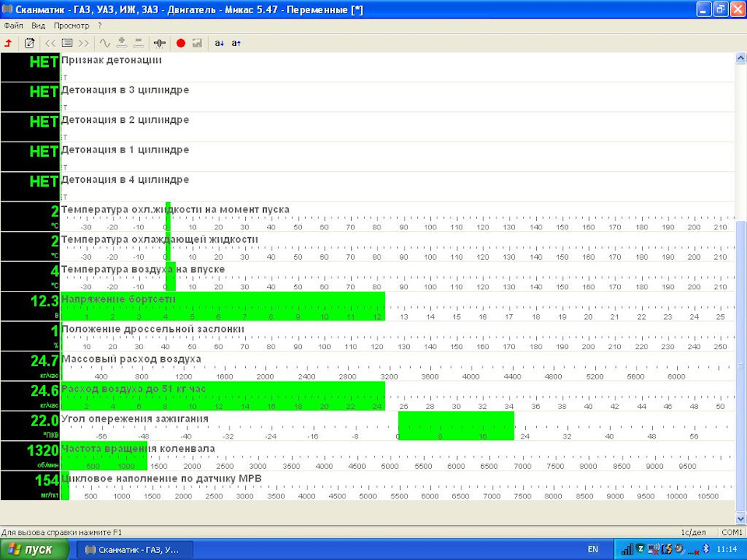This screenshot has width=747, height=560.
Task: Open the notepad edit icon in toolbar
Action: (x=29, y=44)
